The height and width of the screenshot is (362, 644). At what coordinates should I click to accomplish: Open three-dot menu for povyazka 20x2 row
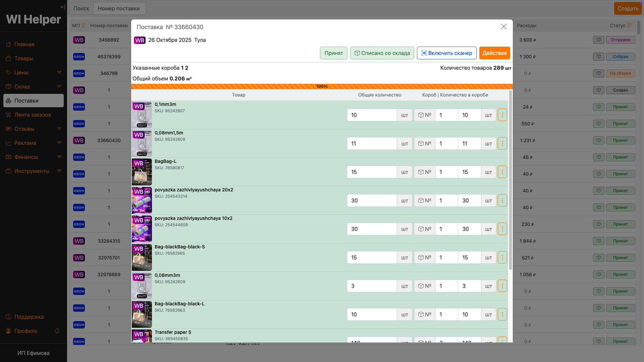coord(502,200)
